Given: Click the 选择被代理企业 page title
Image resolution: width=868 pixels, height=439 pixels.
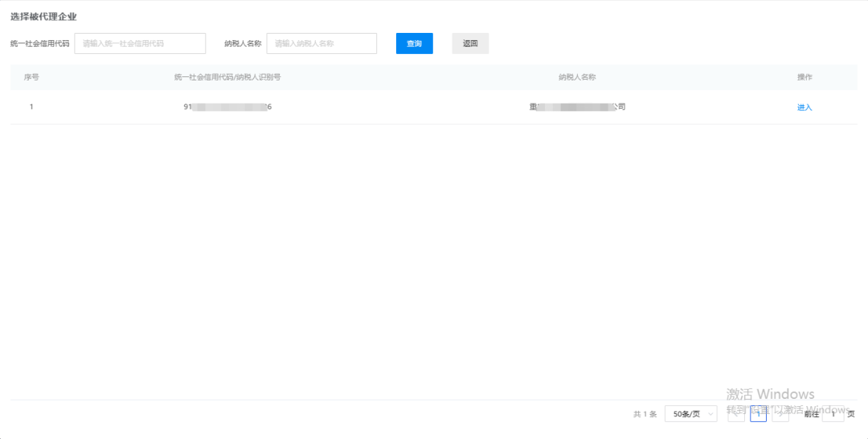Looking at the screenshot, I should (43, 16).
